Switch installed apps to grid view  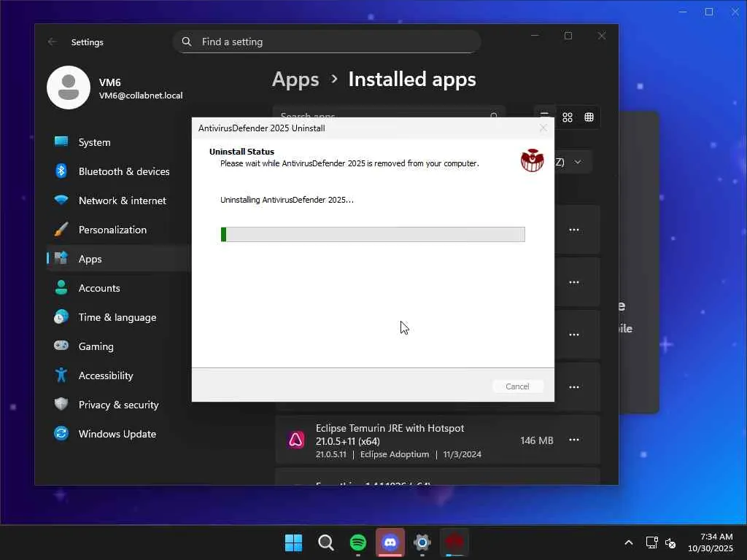[x=568, y=117]
